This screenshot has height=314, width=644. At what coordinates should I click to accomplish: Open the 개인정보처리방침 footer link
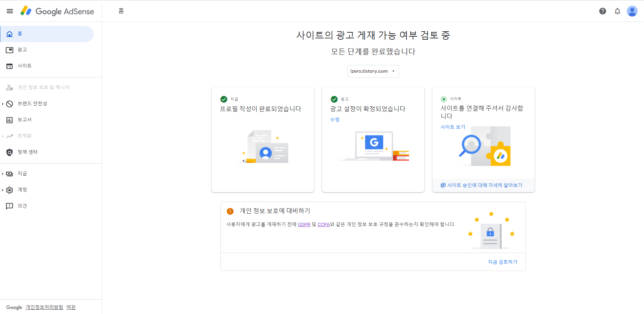coord(44,307)
